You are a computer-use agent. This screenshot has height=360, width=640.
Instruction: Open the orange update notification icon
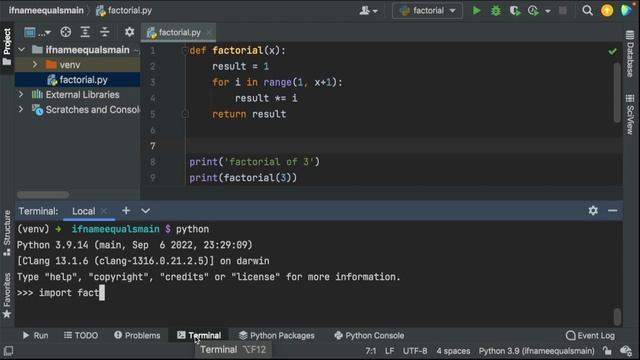[x=607, y=11]
